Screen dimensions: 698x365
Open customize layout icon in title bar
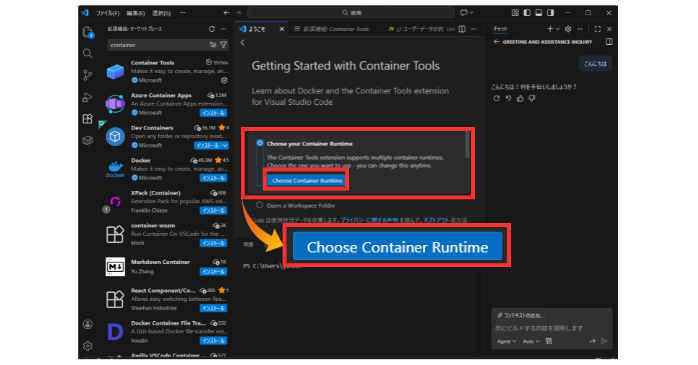515,13
